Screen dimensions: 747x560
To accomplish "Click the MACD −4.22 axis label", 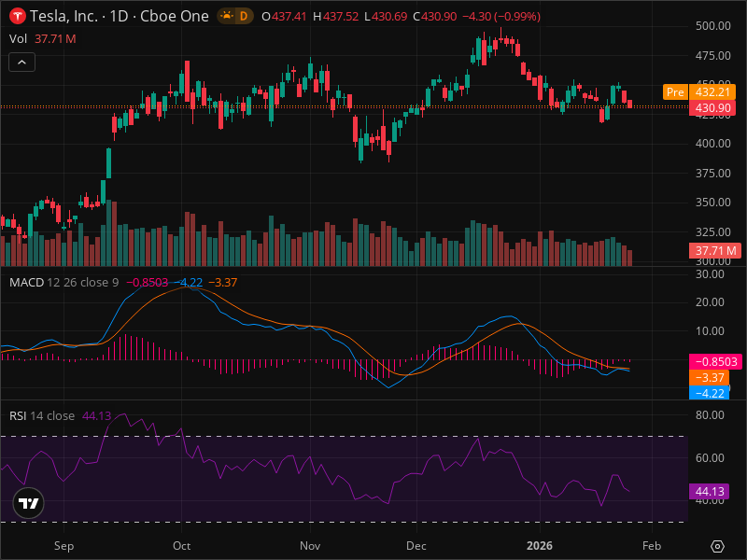I will coord(709,393).
